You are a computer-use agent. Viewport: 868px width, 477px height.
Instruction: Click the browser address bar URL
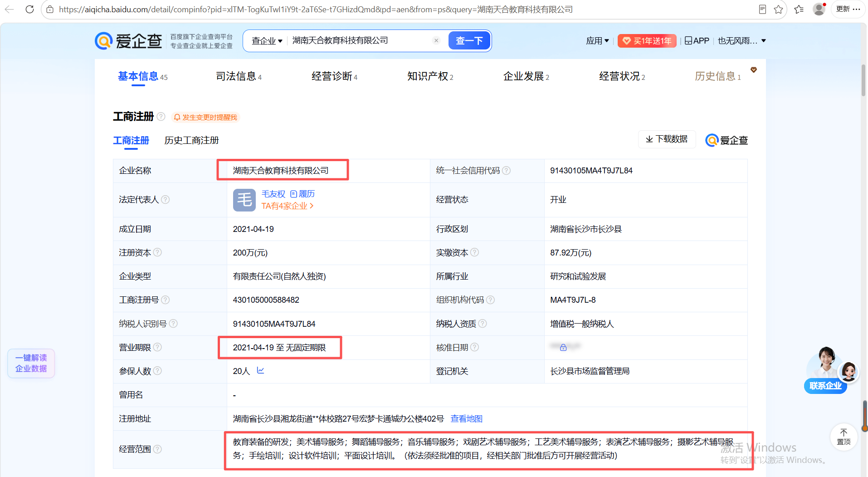(316, 9)
